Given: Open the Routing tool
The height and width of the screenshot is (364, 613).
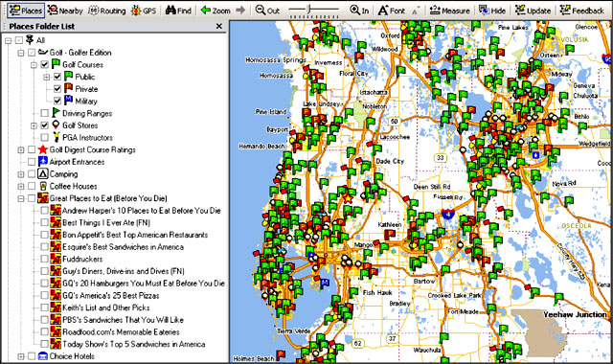Looking at the screenshot, I should click(107, 11).
